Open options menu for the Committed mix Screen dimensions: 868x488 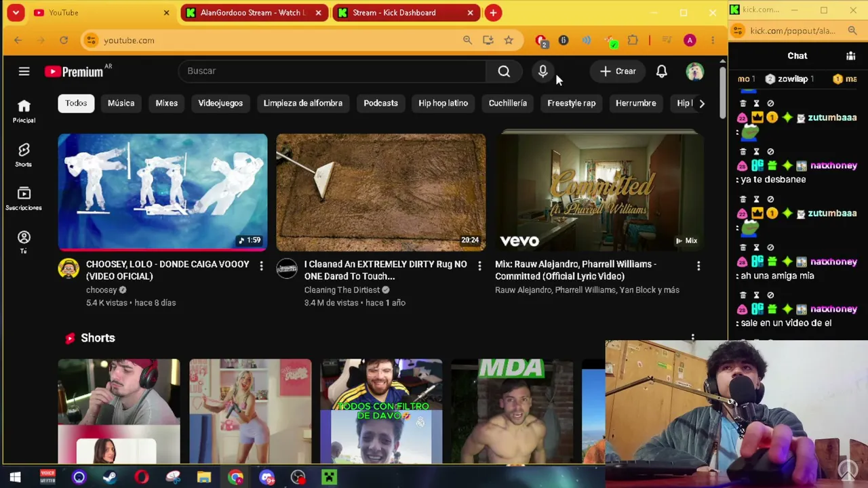click(x=698, y=266)
